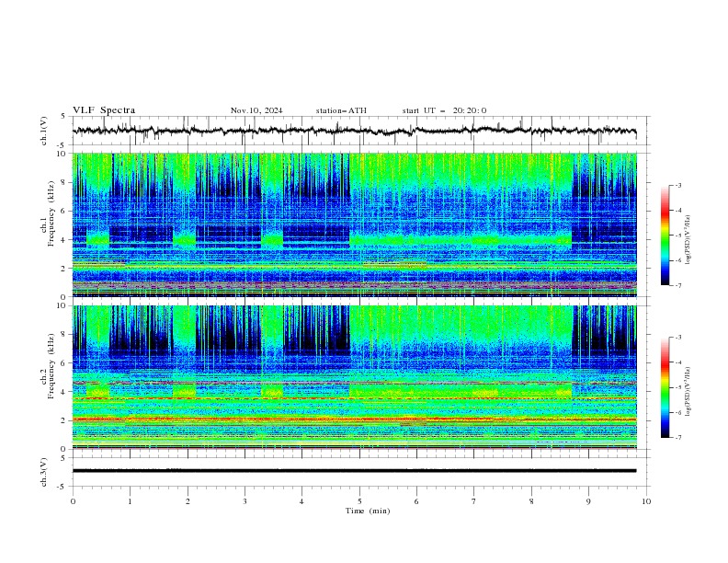Click the 'station=ATH' label
Screen dimensions: 728x563
click(x=341, y=110)
